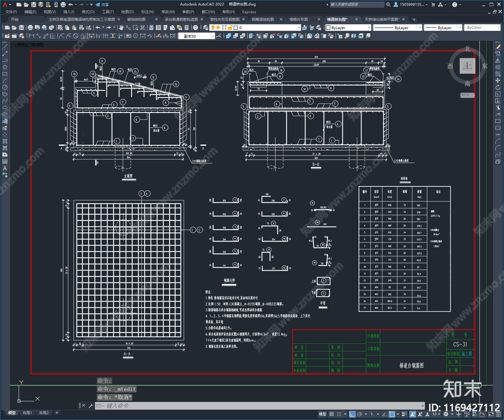Save drawing using the standard toolbar floppy icon
The width and height of the screenshot is (504, 420).
click(x=21, y=28)
